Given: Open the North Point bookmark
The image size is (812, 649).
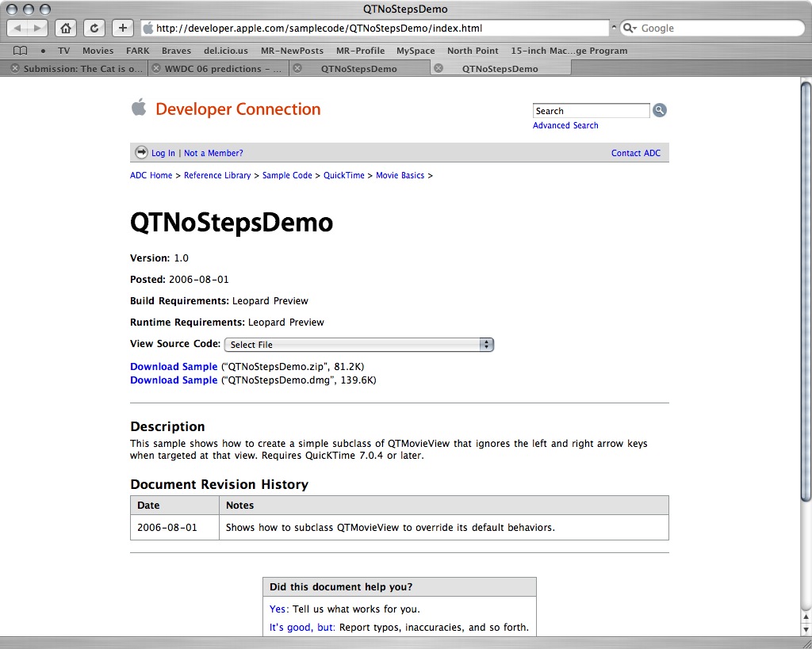Looking at the screenshot, I should coord(473,51).
